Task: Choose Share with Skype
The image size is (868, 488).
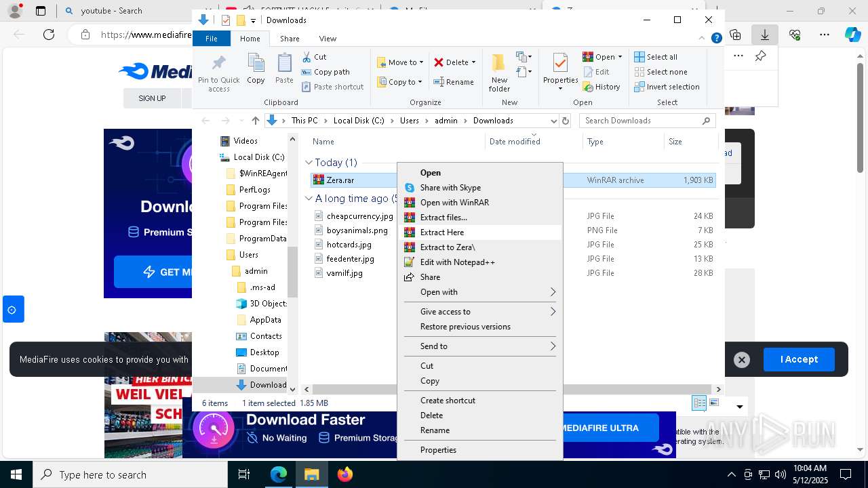Action: 479,188
